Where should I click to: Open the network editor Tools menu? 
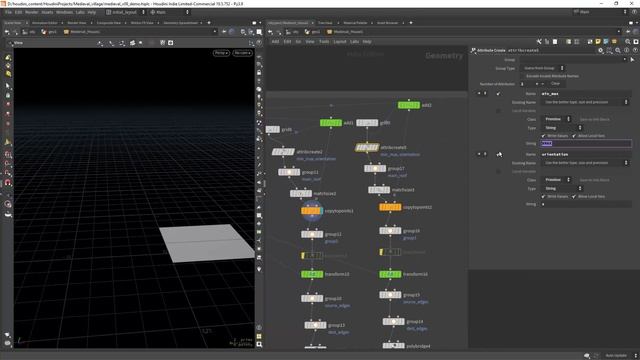pos(324,42)
